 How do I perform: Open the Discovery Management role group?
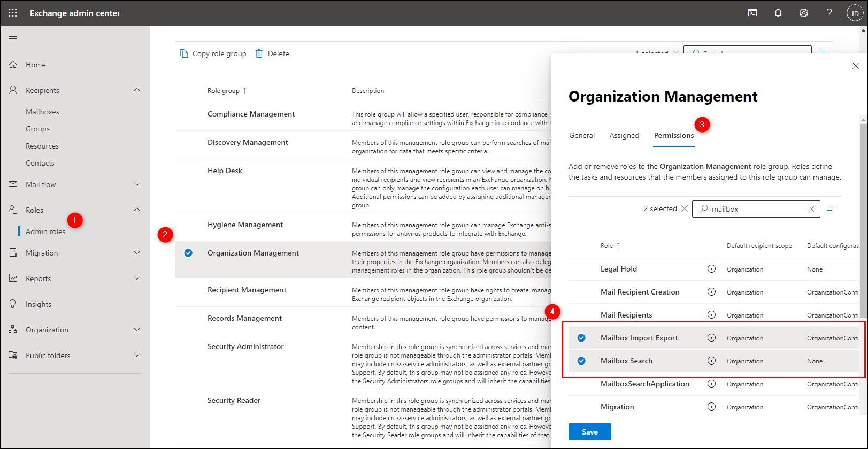coord(248,142)
